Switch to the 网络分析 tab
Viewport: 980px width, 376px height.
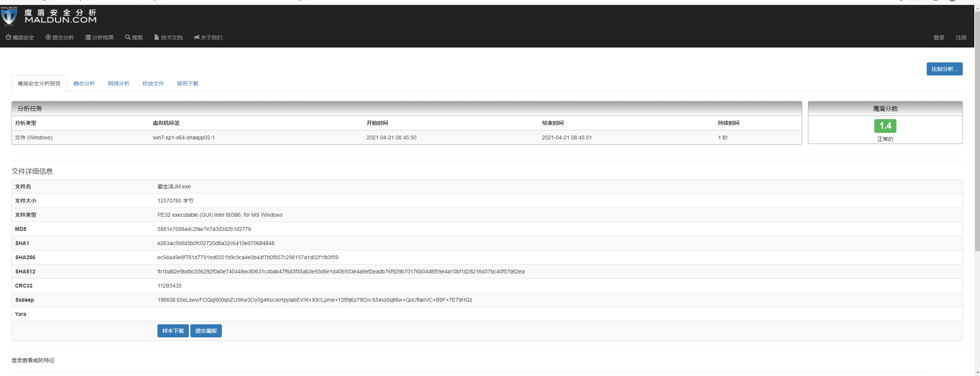click(119, 83)
